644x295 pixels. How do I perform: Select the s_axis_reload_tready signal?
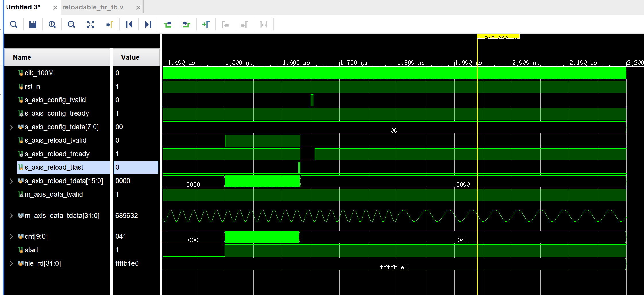[x=57, y=154]
